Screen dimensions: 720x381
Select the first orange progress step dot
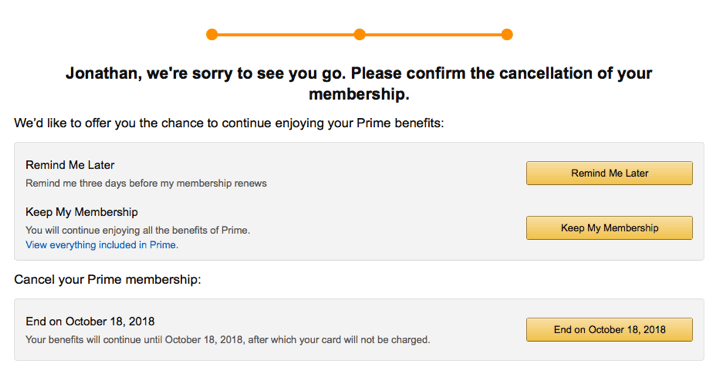click(212, 34)
